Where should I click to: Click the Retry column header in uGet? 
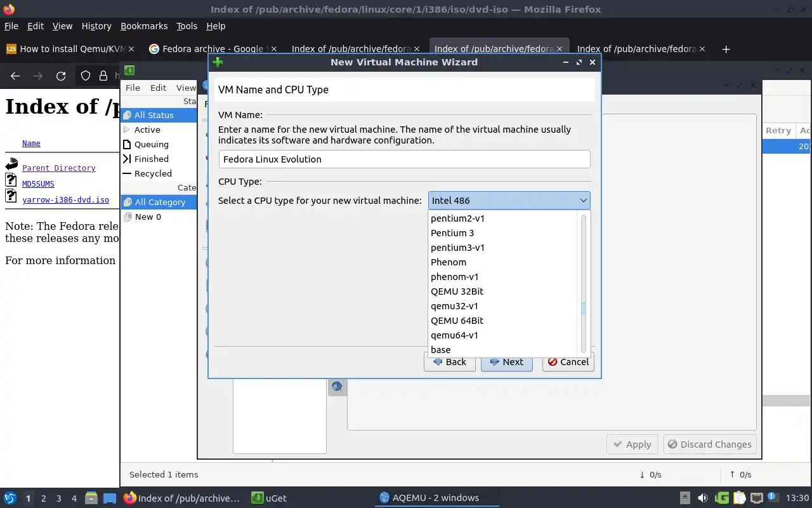tap(778, 130)
